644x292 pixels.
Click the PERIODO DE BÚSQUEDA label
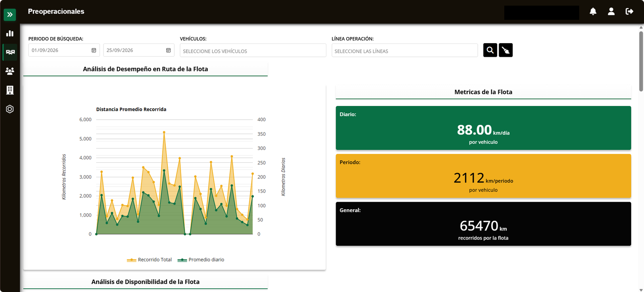coord(56,39)
